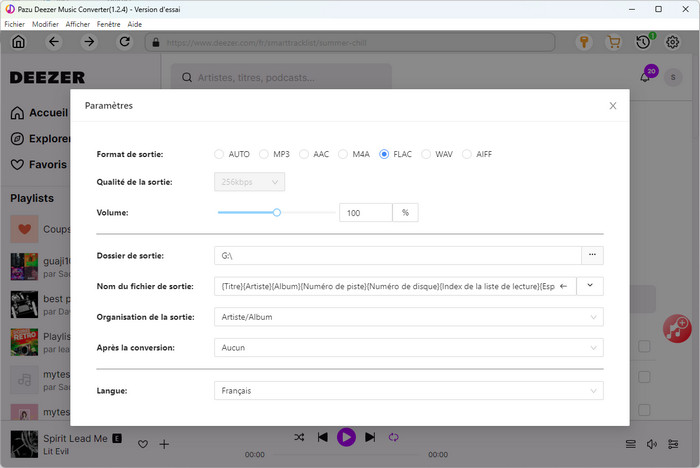Viewport: 700px width, 468px height.
Task: Close the Paramètres dialog
Action: tap(613, 105)
